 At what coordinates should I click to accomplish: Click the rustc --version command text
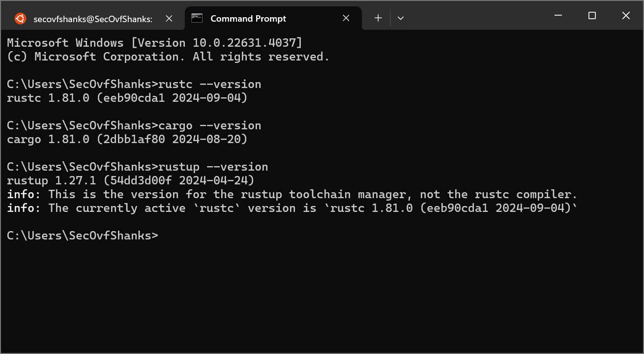(210, 84)
